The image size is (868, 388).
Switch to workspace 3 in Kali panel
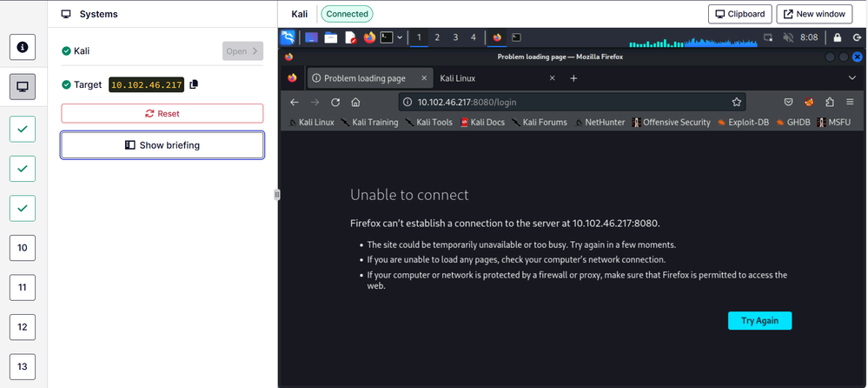pyautogui.click(x=455, y=37)
